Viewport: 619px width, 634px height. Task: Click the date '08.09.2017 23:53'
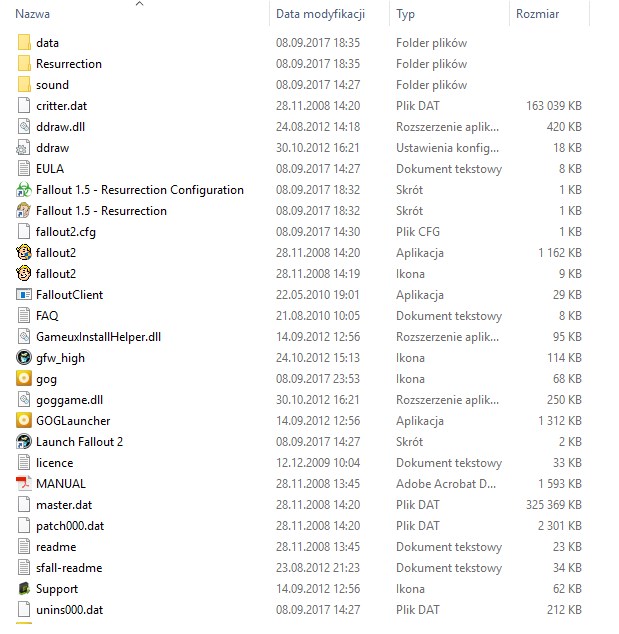point(318,379)
